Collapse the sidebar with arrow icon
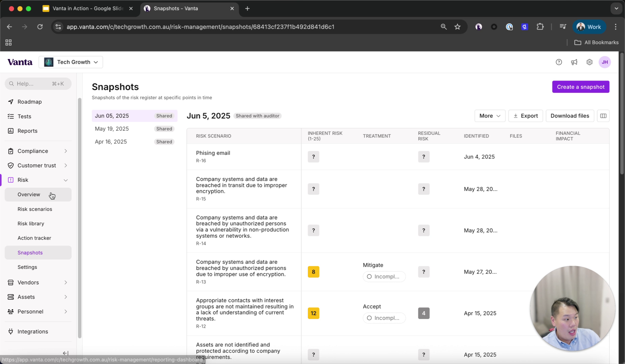This screenshot has width=625, height=364. [x=65, y=353]
